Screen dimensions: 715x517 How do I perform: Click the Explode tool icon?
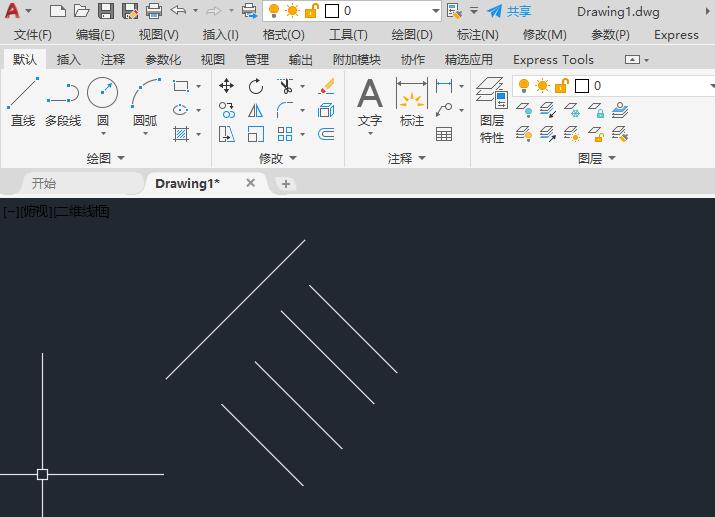326,110
